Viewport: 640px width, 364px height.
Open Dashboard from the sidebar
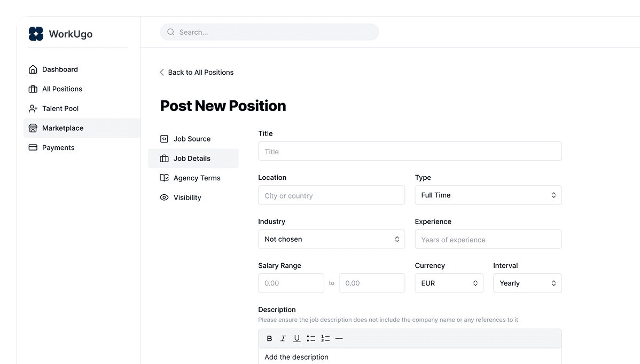click(60, 69)
